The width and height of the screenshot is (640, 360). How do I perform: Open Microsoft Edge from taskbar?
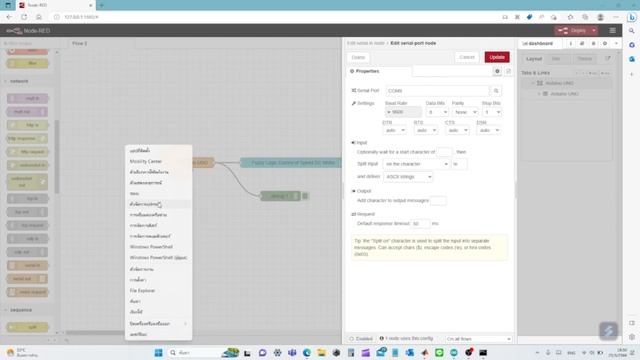[307, 353]
